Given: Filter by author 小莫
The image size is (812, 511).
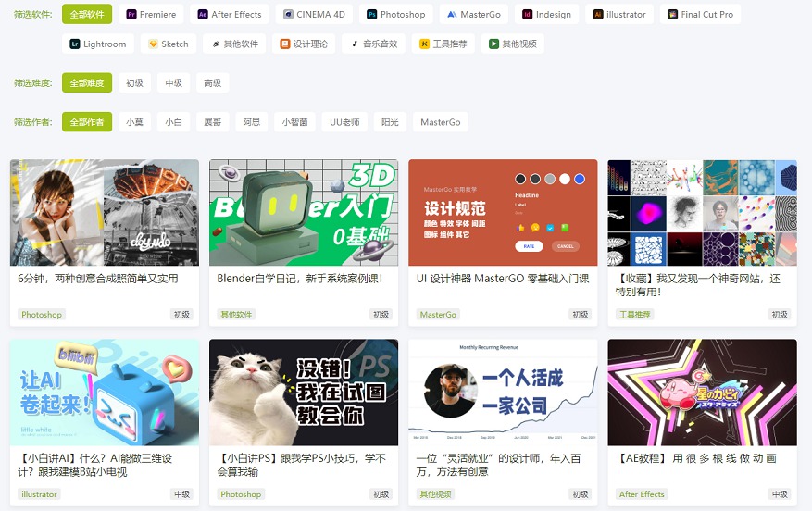Looking at the screenshot, I should pyautogui.click(x=134, y=122).
